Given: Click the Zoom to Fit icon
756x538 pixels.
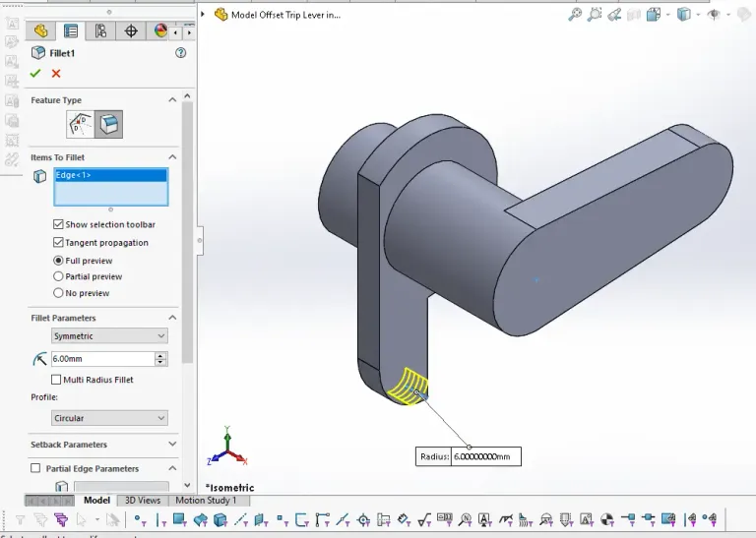Looking at the screenshot, I should (575, 15).
